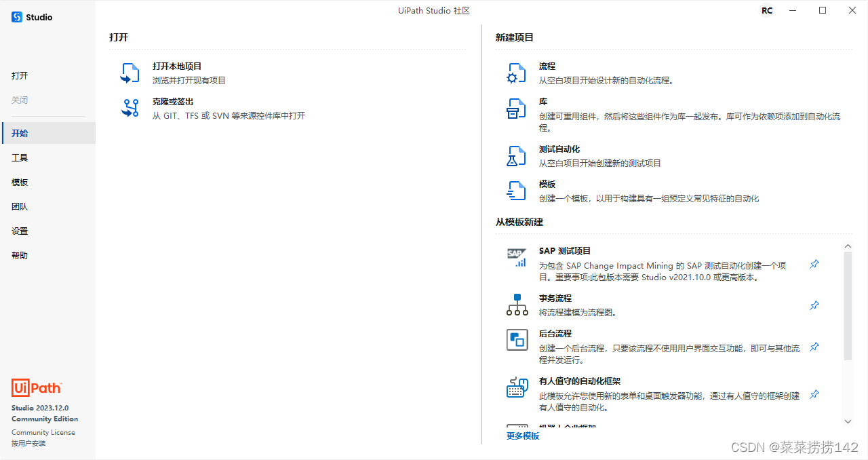
Task: Select the 事务流程 template title
Action: click(x=555, y=299)
